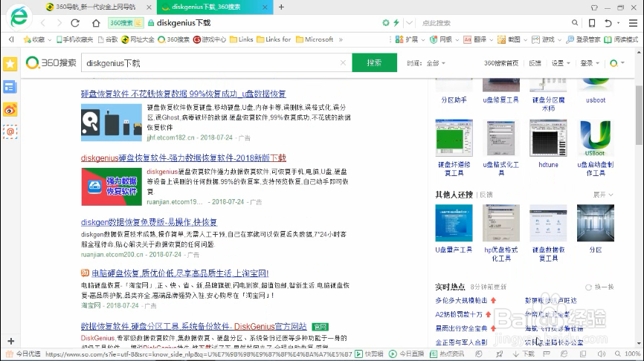Screen dimensions: 644x361
Task: Refresh hot topics with 换一换
Action: point(599,287)
